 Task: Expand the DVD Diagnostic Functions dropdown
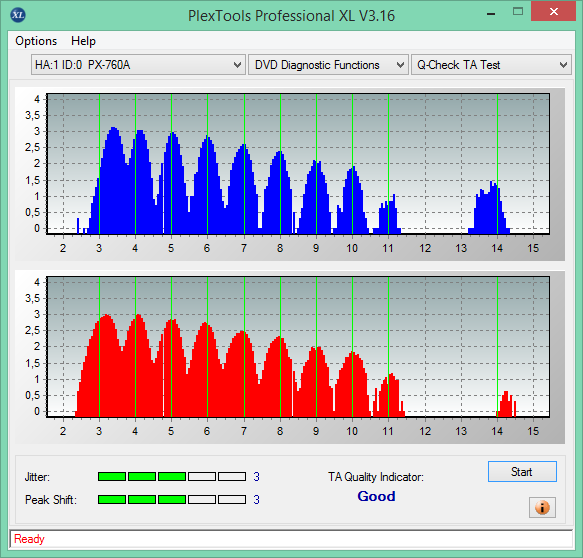pos(328,65)
